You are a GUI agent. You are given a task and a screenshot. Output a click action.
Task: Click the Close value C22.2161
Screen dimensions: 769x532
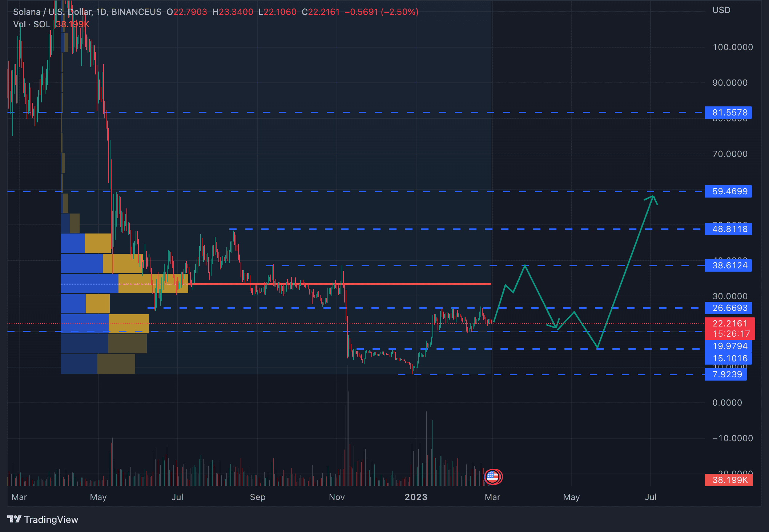(321, 12)
